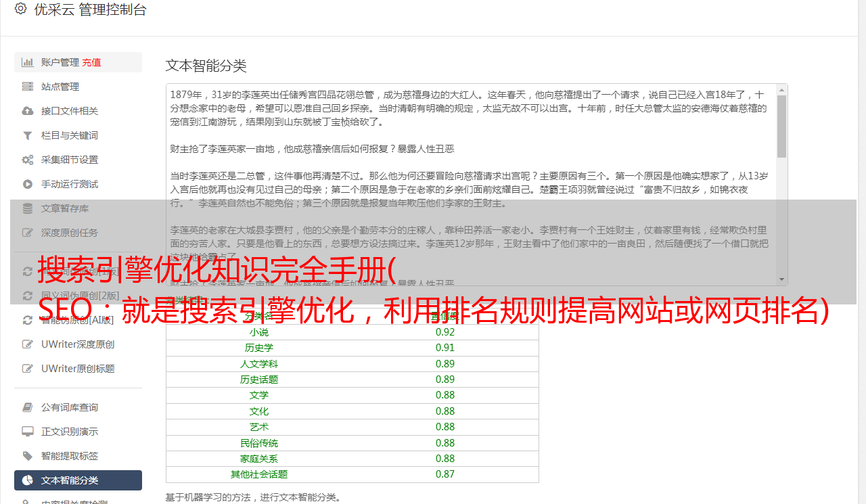This screenshot has width=866, height=504.
Task: Click the edit icon for UWriter原创标题
Action: [28, 369]
